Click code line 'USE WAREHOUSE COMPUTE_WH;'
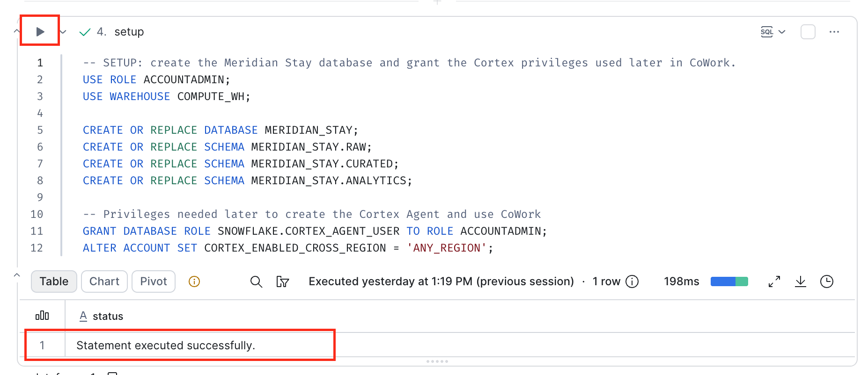The width and height of the screenshot is (868, 375). [167, 96]
